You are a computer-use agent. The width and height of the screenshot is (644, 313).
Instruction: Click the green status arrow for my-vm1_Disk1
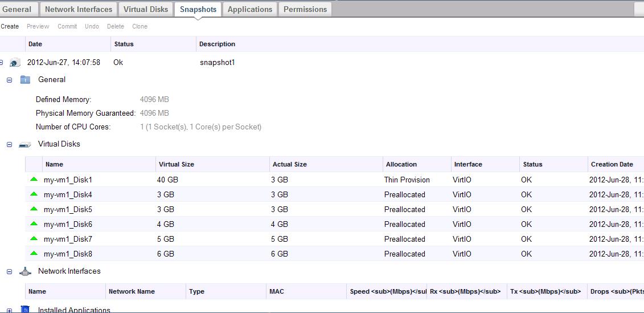tap(34, 180)
